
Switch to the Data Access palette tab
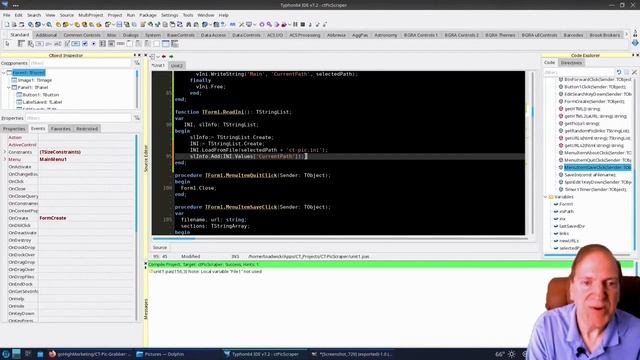point(213,35)
